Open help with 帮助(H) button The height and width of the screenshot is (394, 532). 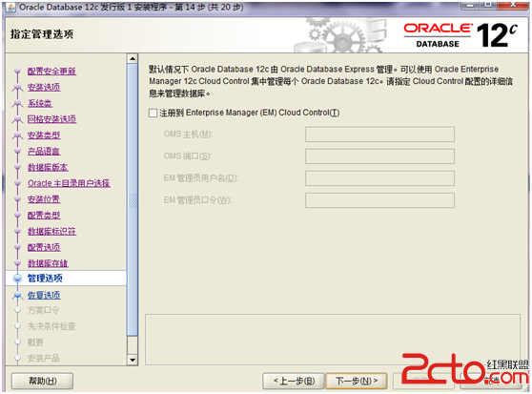coord(42,381)
